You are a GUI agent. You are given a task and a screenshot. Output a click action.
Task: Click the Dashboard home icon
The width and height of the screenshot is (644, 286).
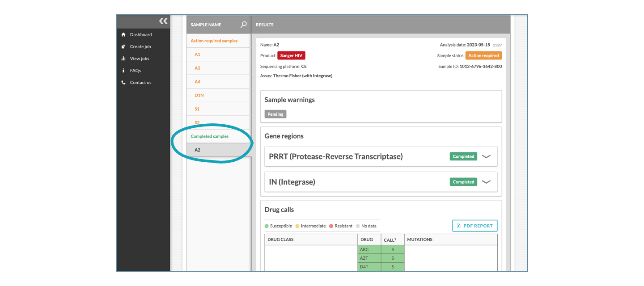(x=123, y=34)
